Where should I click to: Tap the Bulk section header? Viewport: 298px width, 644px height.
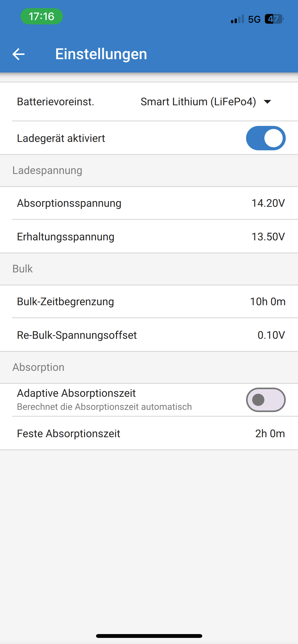pyautogui.click(x=23, y=269)
